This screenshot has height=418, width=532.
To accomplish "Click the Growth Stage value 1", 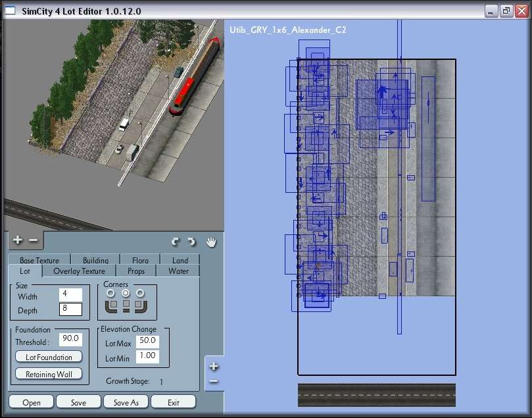I will coord(161,382).
